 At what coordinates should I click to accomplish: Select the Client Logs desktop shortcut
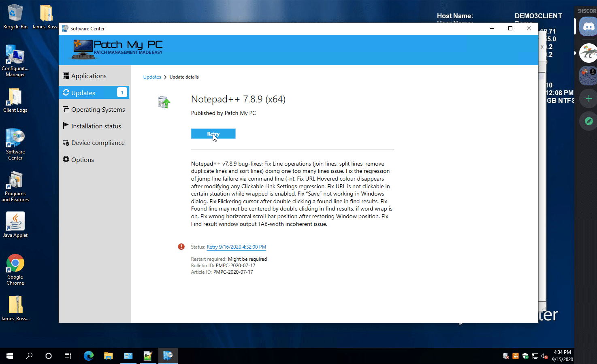click(15, 100)
